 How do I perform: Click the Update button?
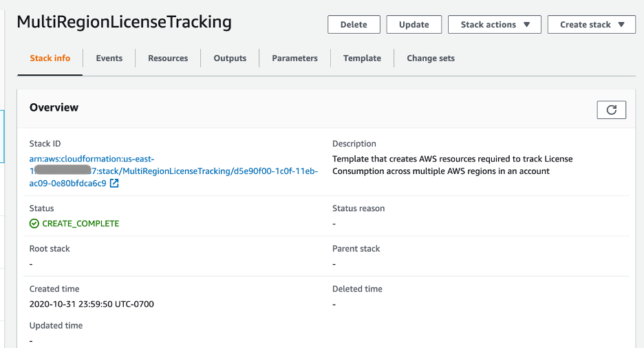coord(414,25)
